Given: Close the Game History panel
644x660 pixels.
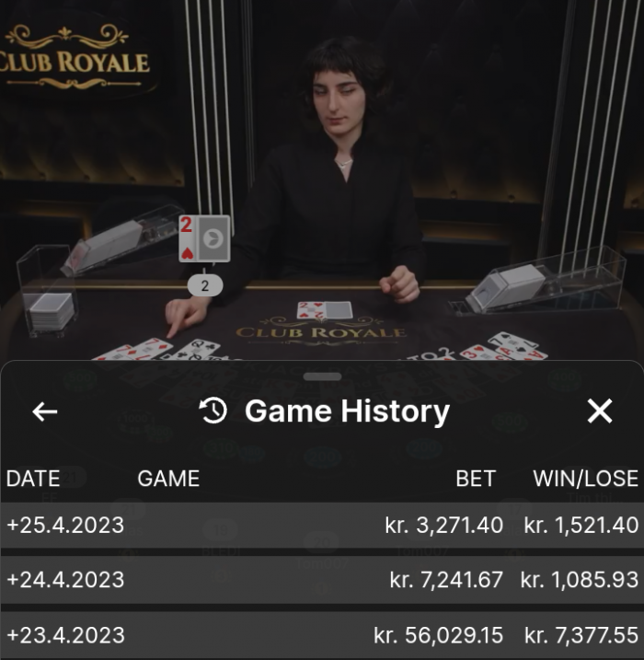Looking at the screenshot, I should pos(600,411).
